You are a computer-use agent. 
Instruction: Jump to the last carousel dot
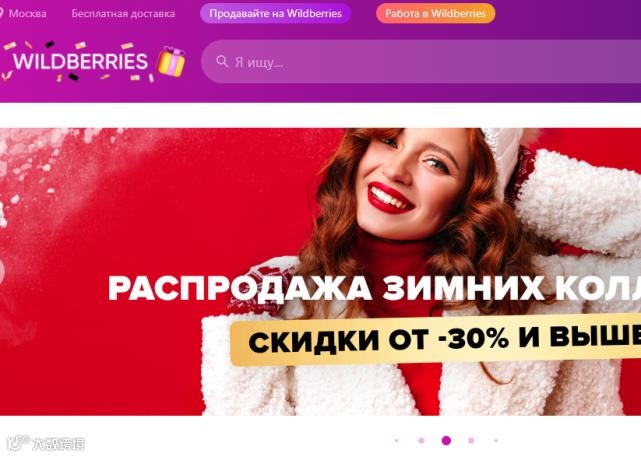(x=496, y=440)
